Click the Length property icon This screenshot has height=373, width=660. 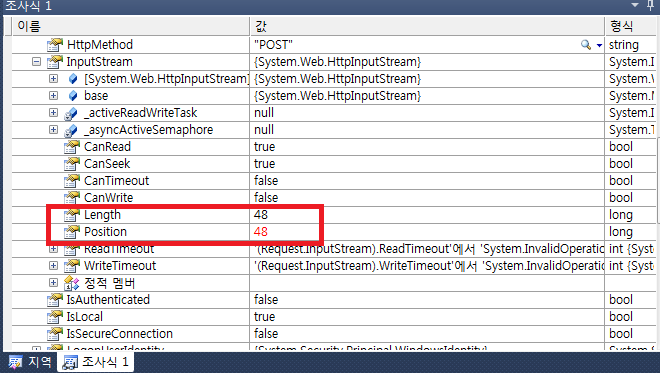[x=72, y=215]
